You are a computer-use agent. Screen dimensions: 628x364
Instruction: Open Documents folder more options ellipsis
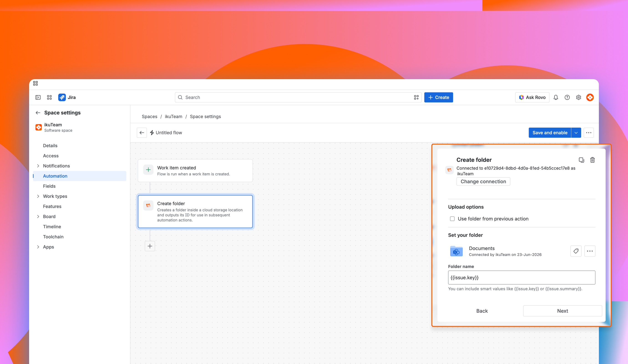pyautogui.click(x=590, y=251)
